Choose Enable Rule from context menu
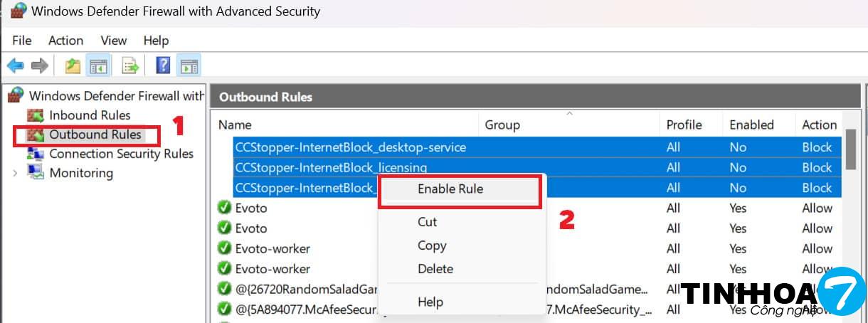 tap(450, 189)
